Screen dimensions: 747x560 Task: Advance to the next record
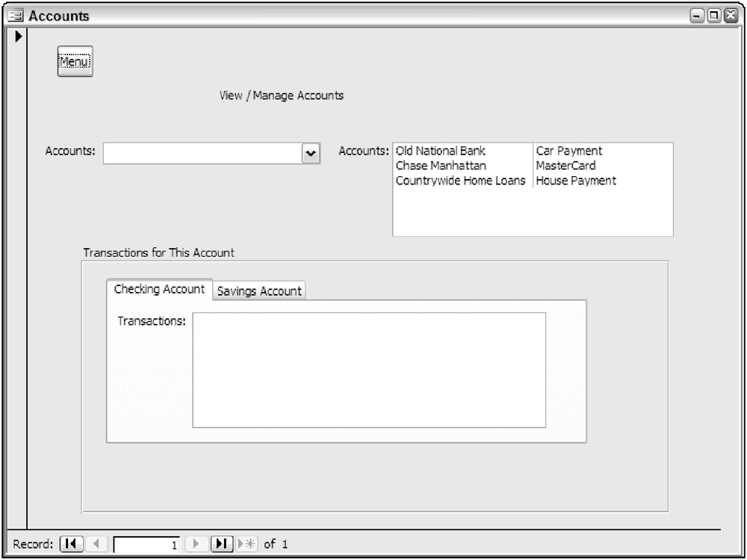pos(196,544)
